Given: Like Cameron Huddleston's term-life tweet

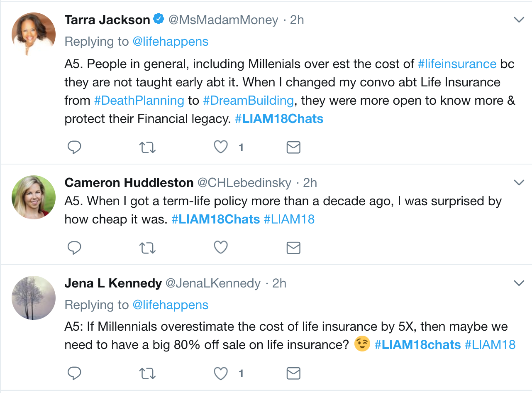Looking at the screenshot, I should coord(221,248).
